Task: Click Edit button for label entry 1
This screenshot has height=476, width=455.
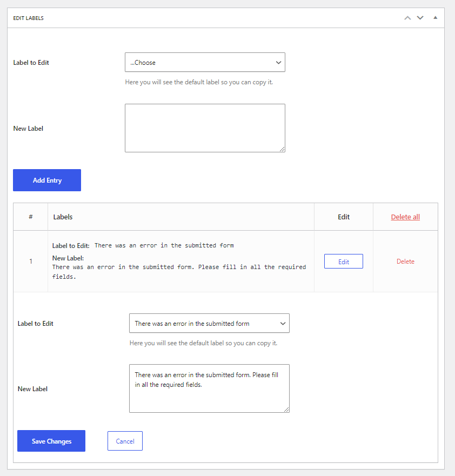Action: pos(344,262)
